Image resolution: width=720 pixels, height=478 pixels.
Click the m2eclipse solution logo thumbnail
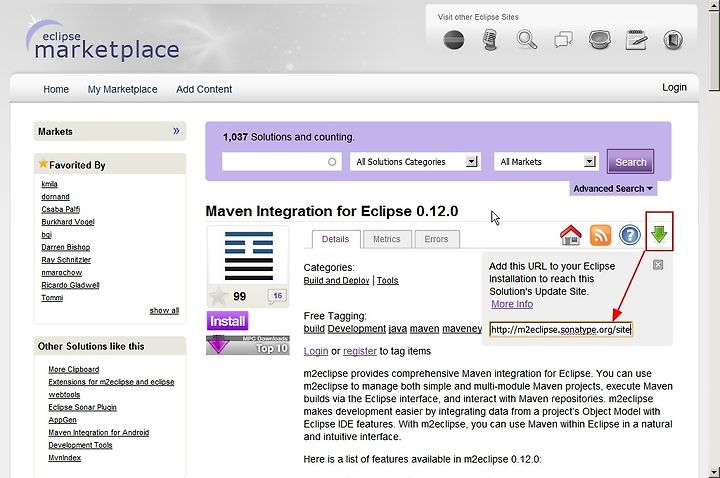(x=248, y=255)
